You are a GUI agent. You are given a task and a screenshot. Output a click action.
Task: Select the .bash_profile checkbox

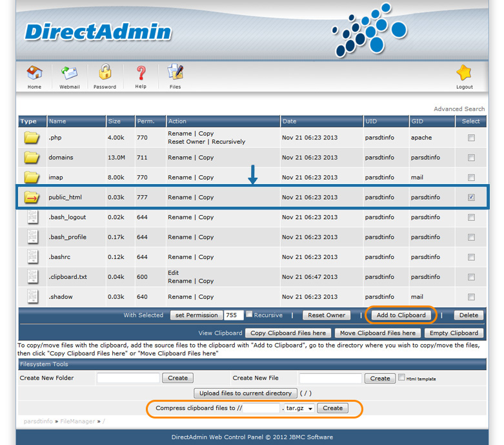point(471,238)
